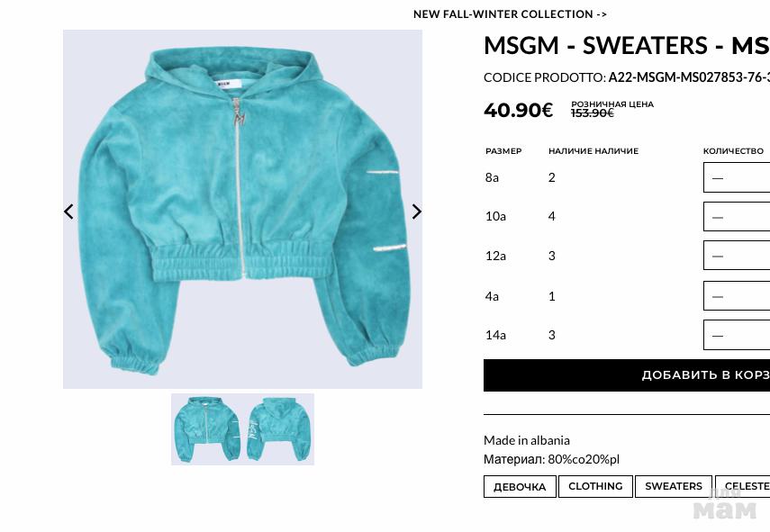
Task: Decrease quantity for size 4a
Action: click(718, 296)
